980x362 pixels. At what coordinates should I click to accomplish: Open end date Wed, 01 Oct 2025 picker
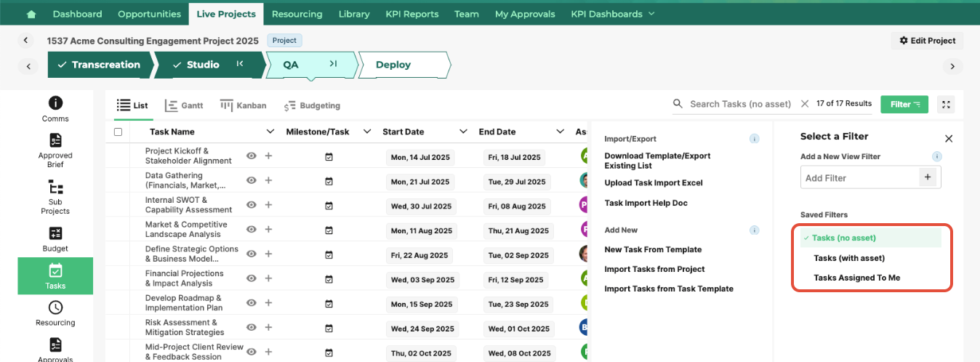[519, 329]
